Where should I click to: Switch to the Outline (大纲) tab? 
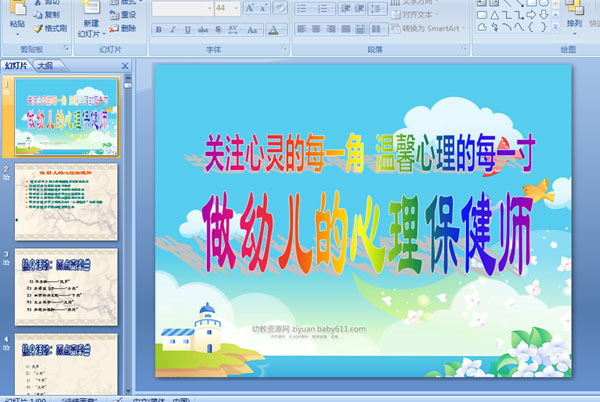point(46,65)
